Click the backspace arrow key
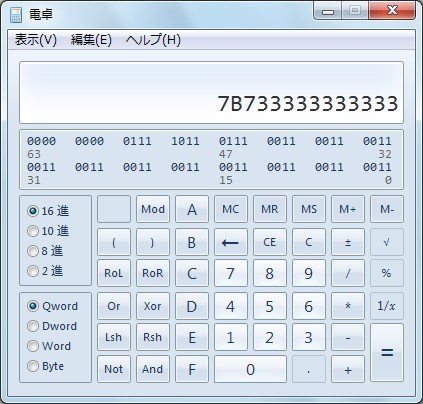Screen dimensions: 423x404 point(231,242)
